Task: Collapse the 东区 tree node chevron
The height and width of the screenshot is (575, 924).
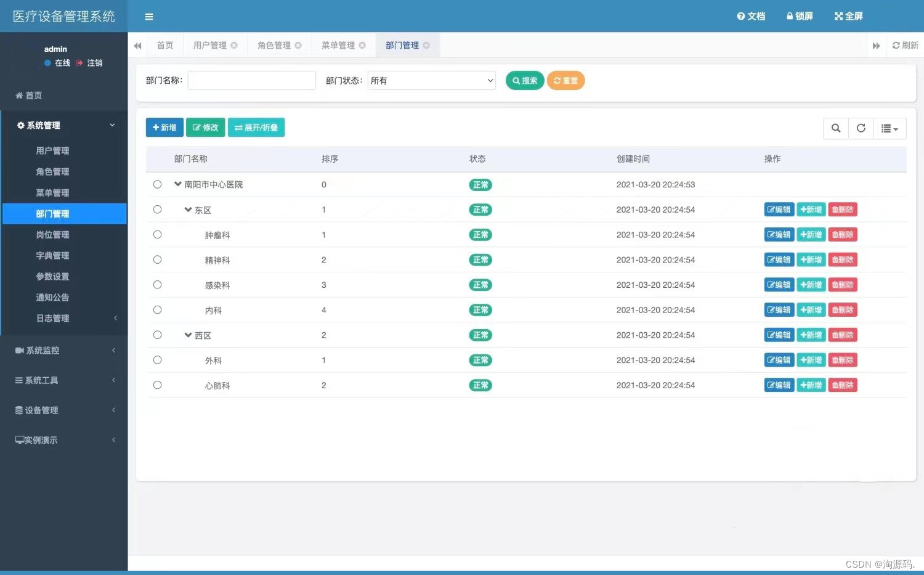Action: (188, 210)
